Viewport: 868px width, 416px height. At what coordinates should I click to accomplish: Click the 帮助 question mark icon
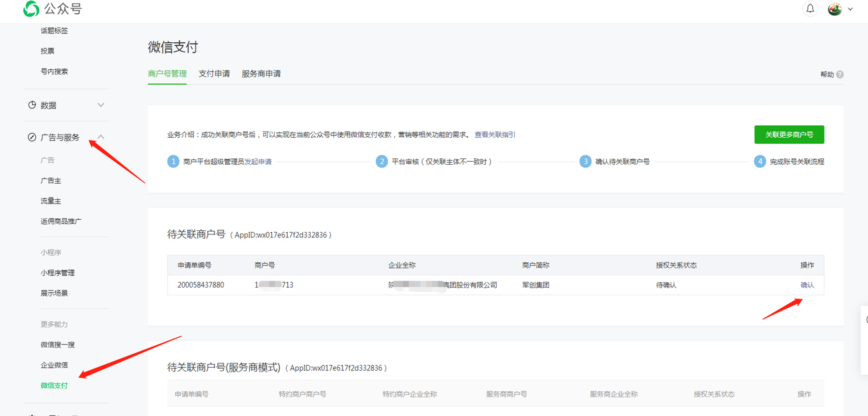pos(840,74)
